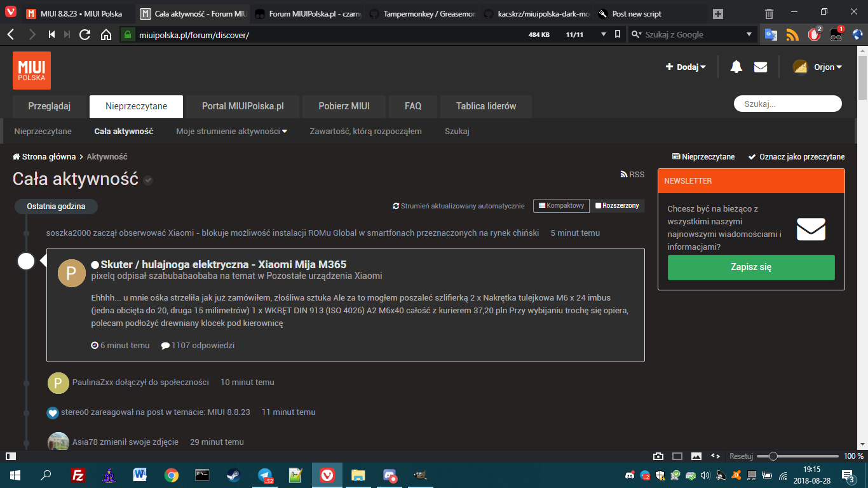Expand Moje strumienie aktywności dropdown

pos(231,131)
